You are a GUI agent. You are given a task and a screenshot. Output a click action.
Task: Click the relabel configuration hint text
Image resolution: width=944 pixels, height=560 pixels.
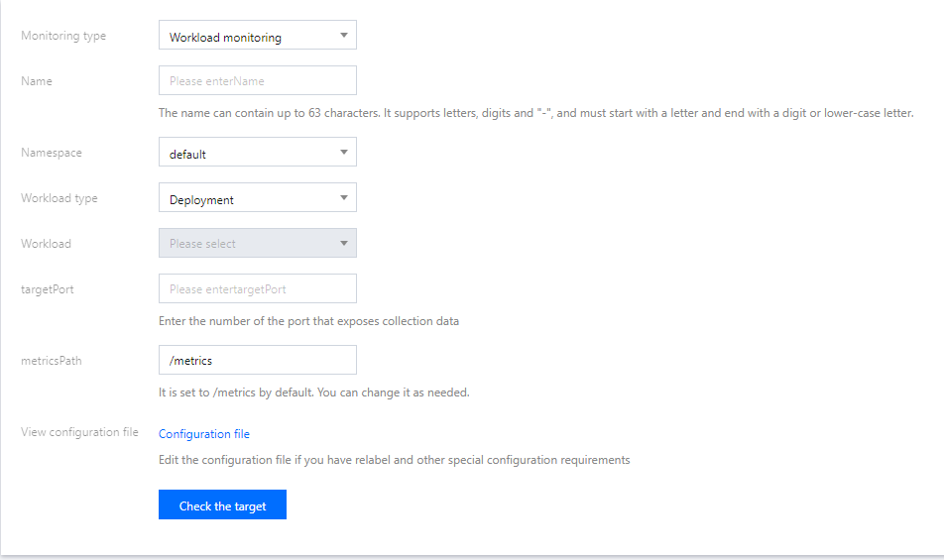(x=394, y=460)
